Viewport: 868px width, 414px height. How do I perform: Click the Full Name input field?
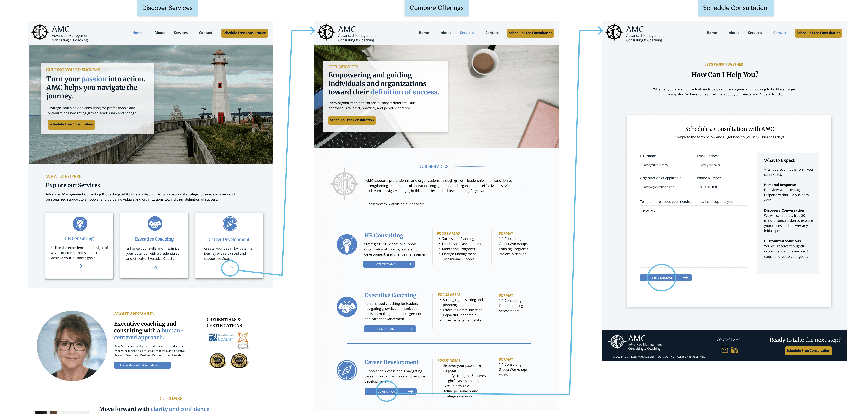tap(665, 165)
